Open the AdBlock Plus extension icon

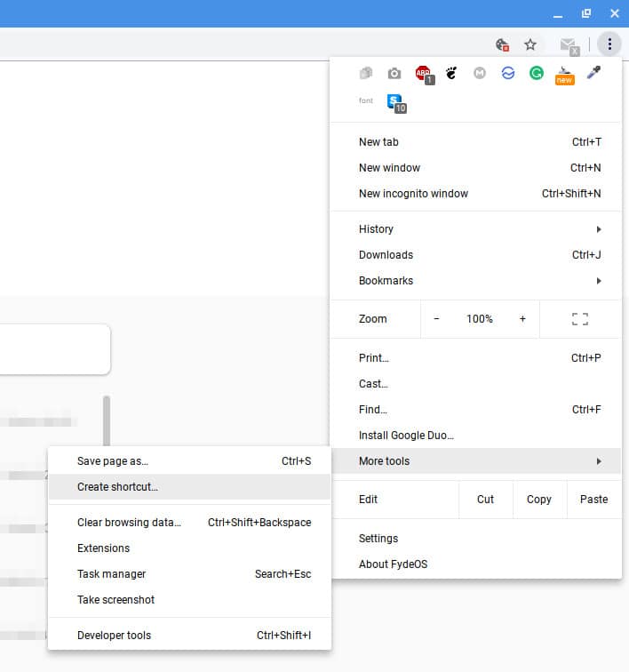click(424, 75)
